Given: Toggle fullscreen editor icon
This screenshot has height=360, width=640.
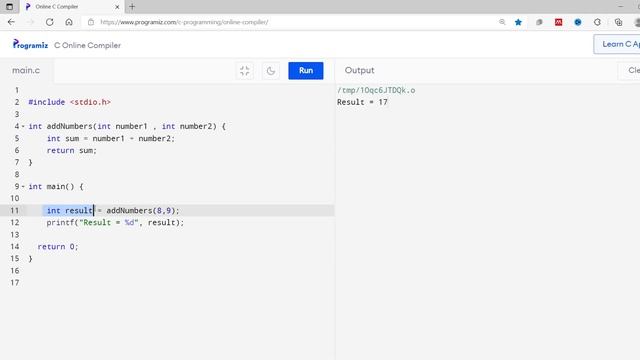Looking at the screenshot, I should (x=244, y=71).
